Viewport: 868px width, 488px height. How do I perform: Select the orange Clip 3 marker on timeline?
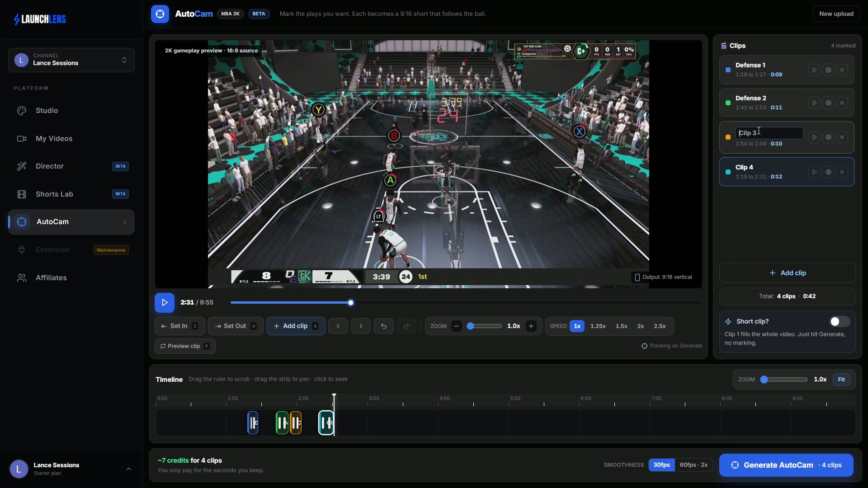[296, 423]
